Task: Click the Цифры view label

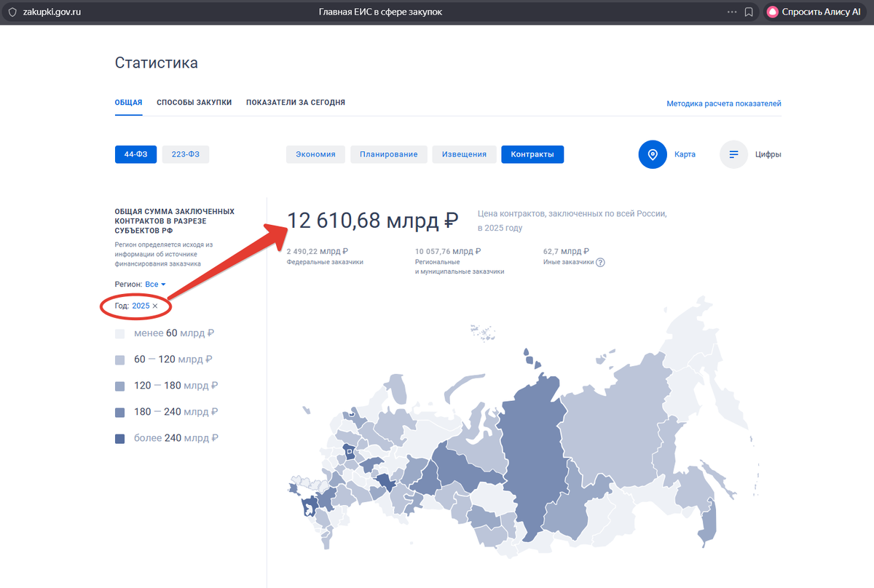Action: (768, 154)
